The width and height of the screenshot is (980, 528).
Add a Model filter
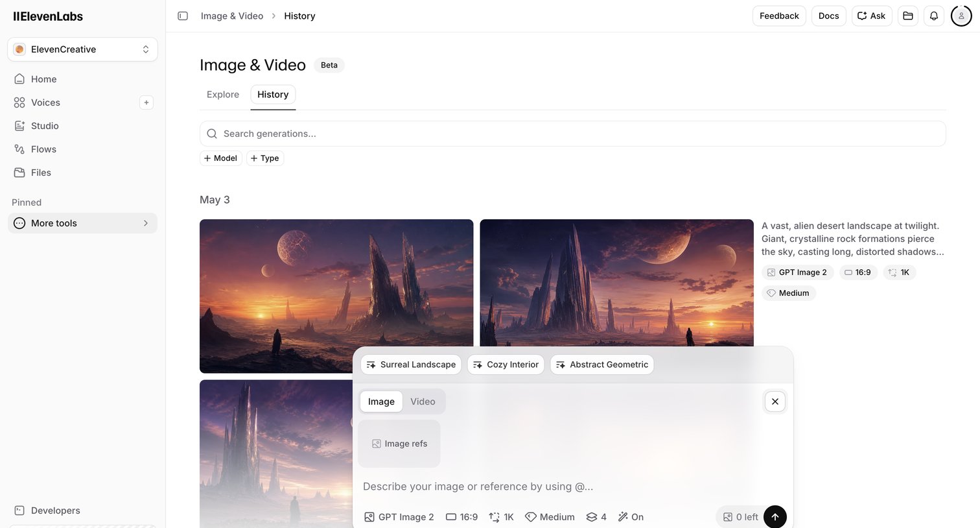(x=220, y=158)
